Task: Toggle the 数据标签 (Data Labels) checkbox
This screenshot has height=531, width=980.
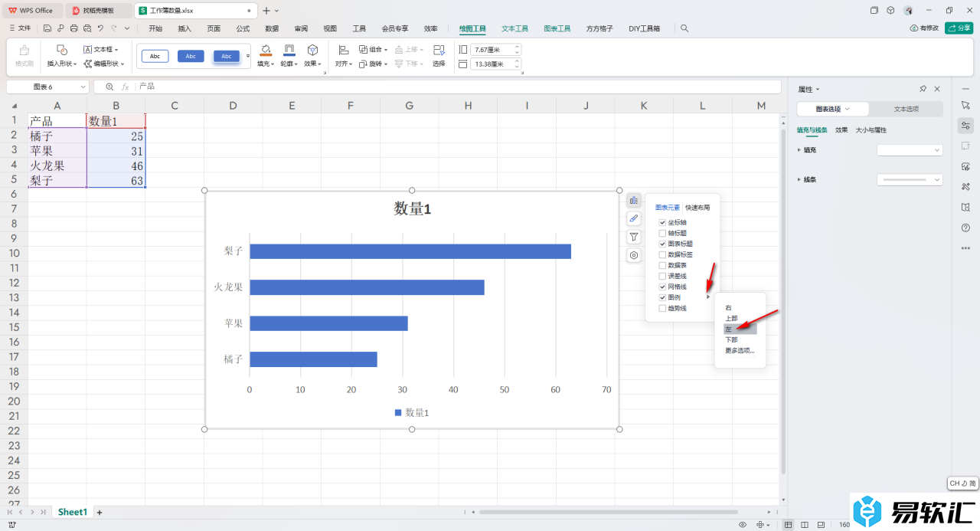Action: pos(662,254)
